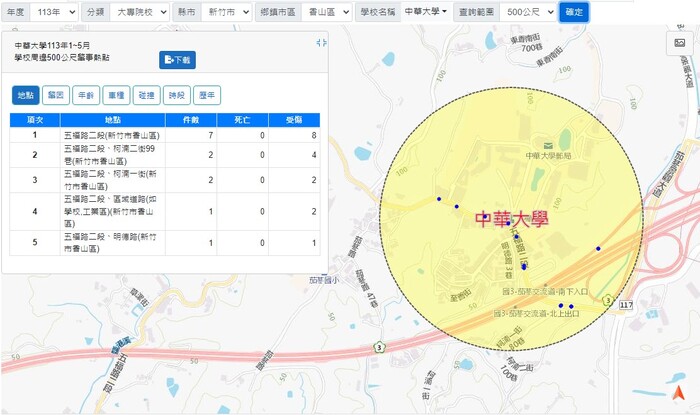Click the 下載 download button
This screenshot has width=700, height=415.
click(x=177, y=60)
